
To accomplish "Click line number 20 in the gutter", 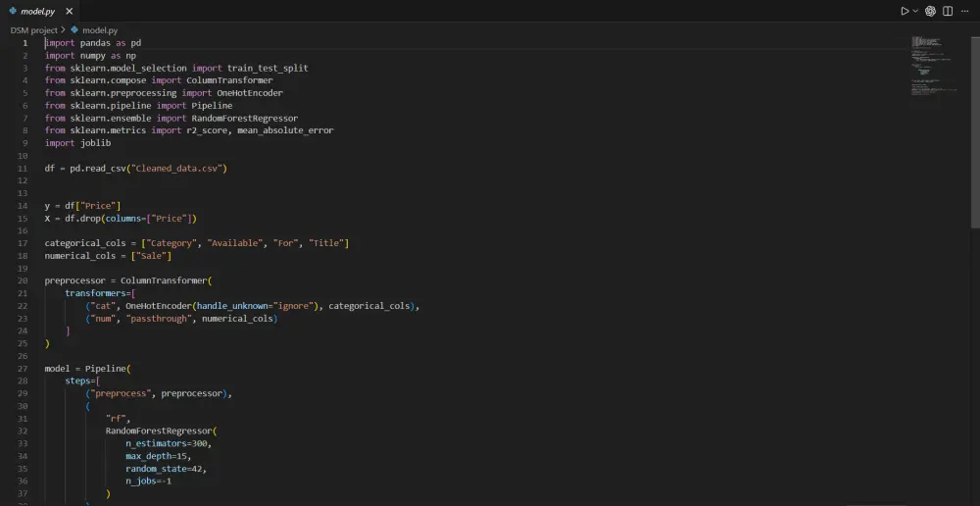I will (24, 280).
